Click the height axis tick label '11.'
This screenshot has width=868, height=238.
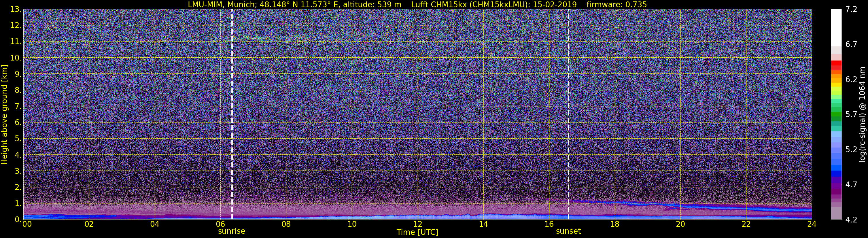[x=16, y=42]
